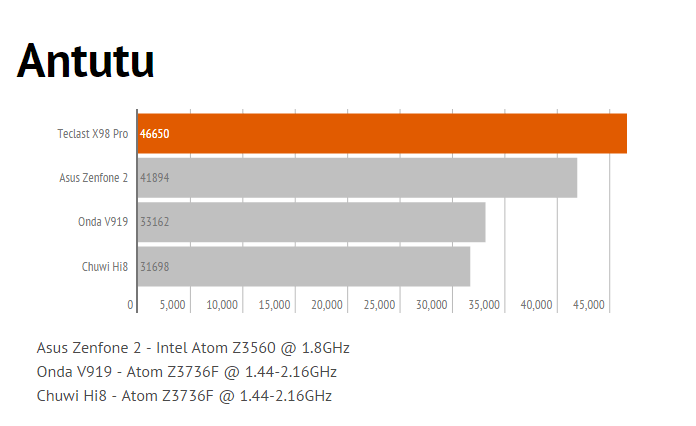Click the 0 origin axis label
Image resolution: width=696 pixels, height=426 pixels.
pos(131,304)
